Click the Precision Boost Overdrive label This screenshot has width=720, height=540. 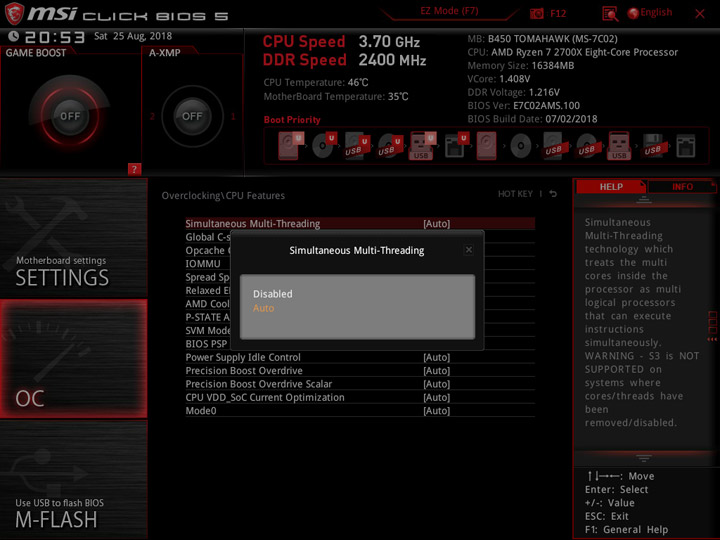pyautogui.click(x=244, y=371)
